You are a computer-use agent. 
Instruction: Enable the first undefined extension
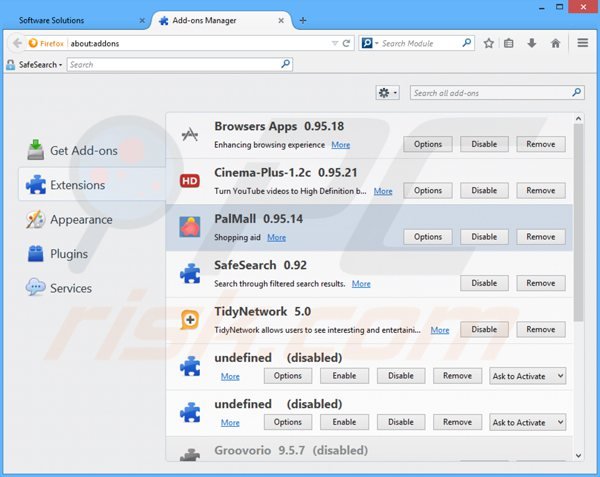(344, 376)
